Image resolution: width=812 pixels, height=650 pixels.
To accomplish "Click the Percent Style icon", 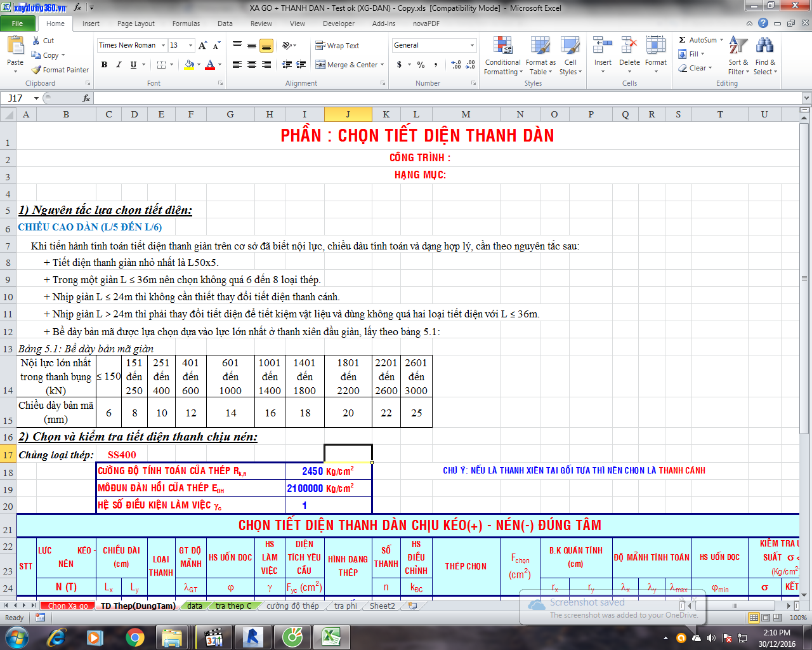I will point(420,65).
